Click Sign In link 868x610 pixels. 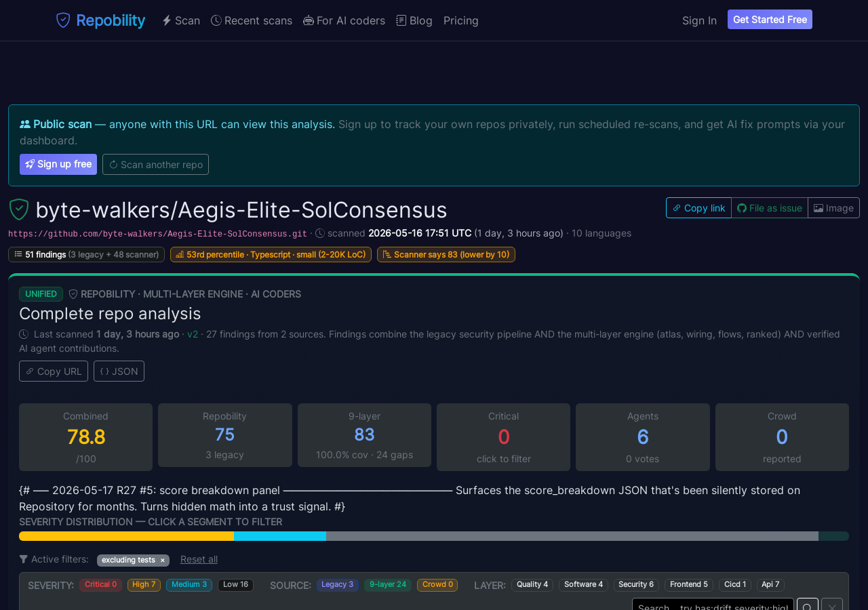699,20
